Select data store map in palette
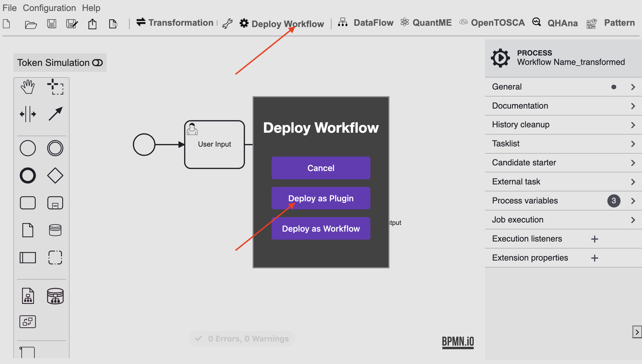The image size is (642, 364). 55,296
